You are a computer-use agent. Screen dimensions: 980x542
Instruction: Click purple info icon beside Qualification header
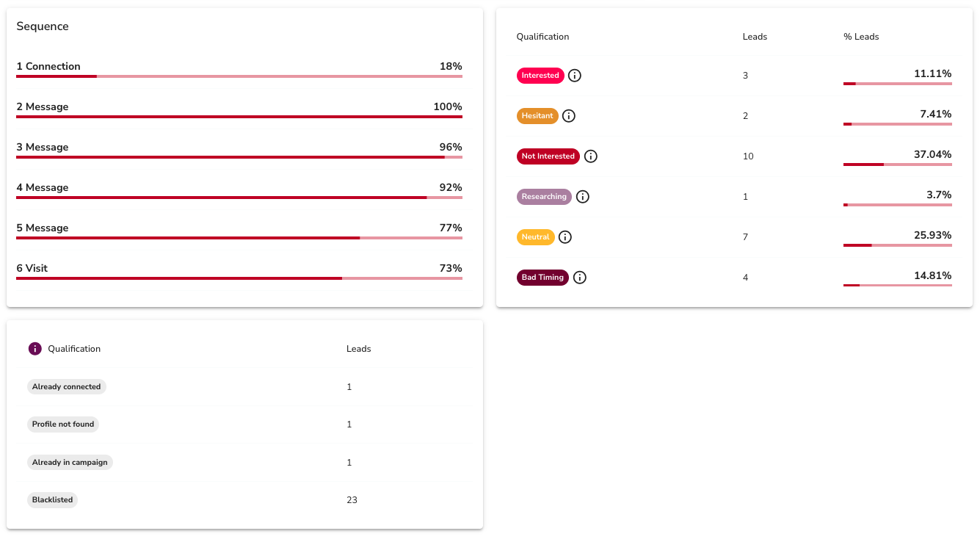(x=35, y=349)
